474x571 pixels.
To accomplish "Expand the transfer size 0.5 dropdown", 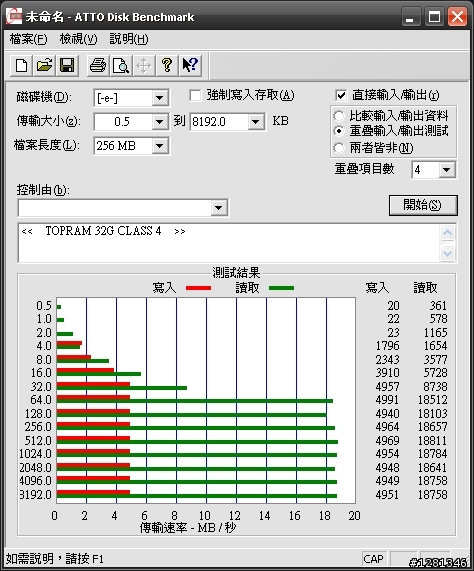I will [159, 122].
